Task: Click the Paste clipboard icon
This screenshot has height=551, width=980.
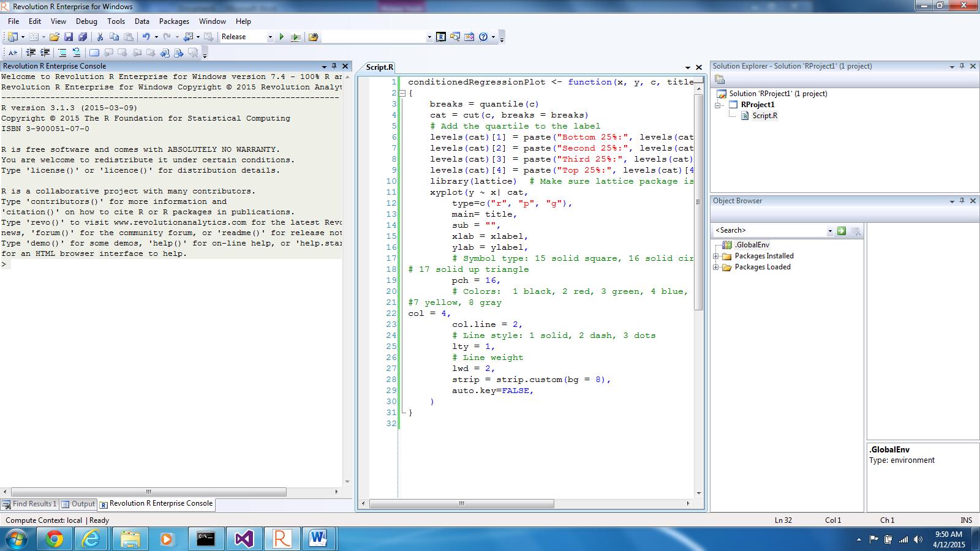Action: pyautogui.click(x=128, y=37)
